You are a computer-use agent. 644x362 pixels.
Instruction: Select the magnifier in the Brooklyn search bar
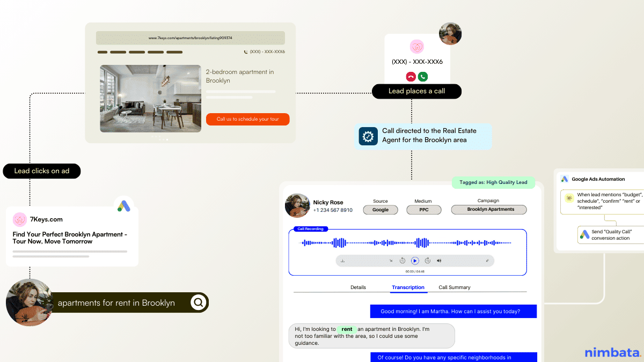[x=199, y=302]
